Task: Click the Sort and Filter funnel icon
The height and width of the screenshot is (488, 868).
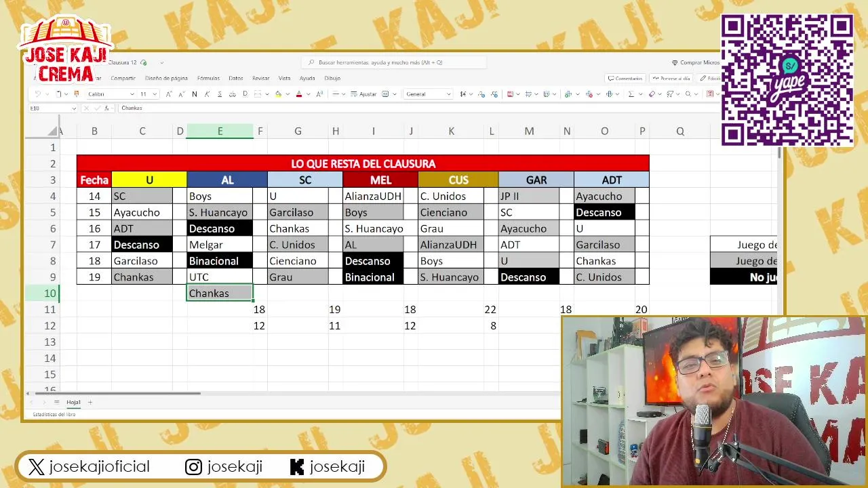Action: click(x=669, y=94)
